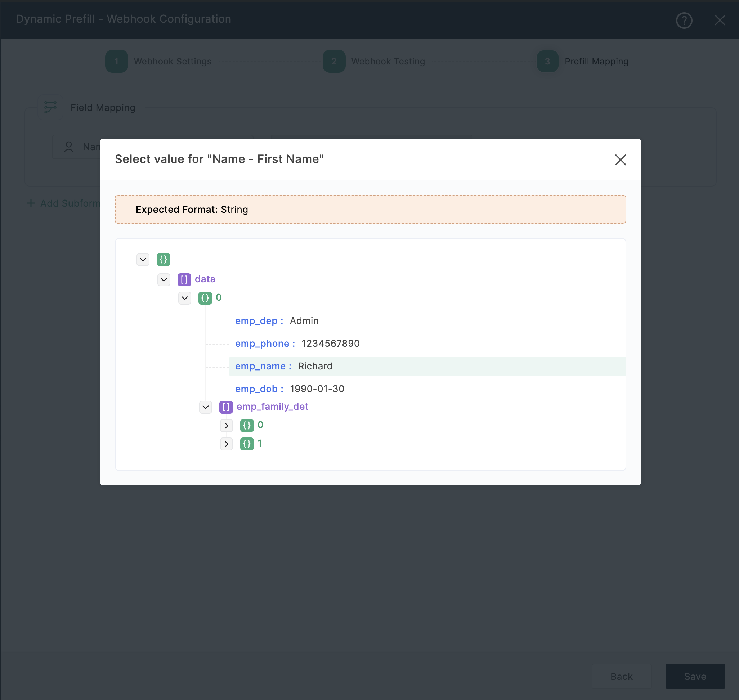
Task: Expand the 'emp_family_det' array item '0'
Action: 227,424
